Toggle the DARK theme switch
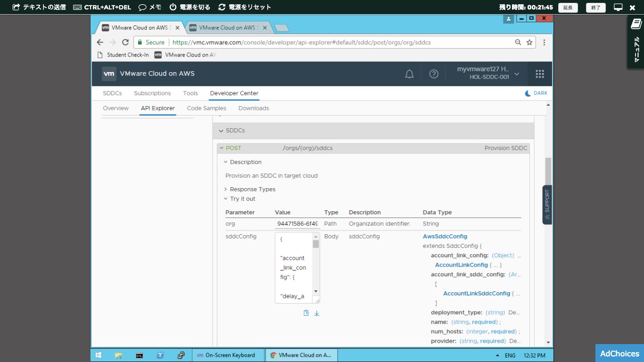The image size is (644, 362). (536, 93)
